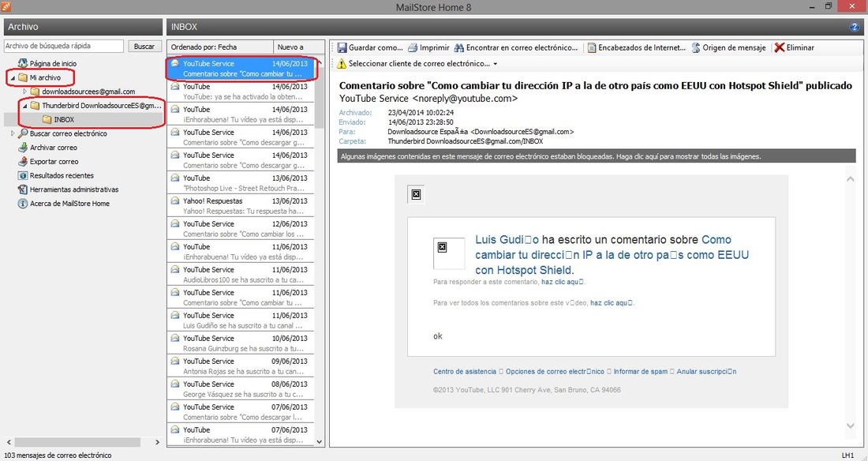The width and height of the screenshot is (868, 461).
Task: Click the Luis Gudiño name link
Action: [507, 240]
